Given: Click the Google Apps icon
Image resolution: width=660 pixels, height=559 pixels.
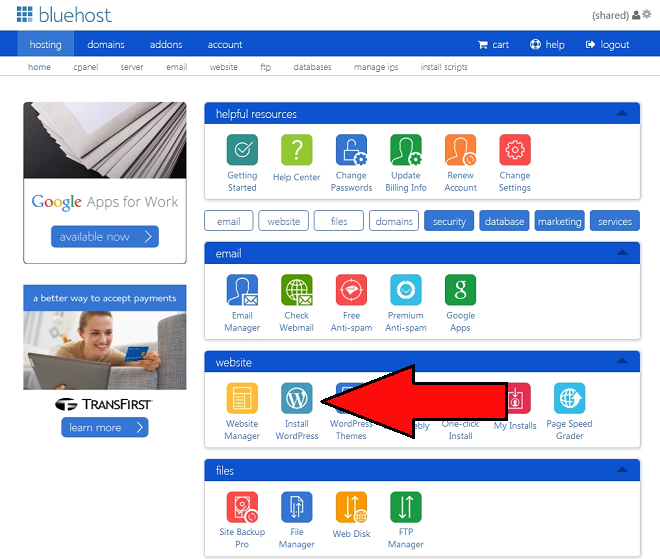Looking at the screenshot, I should pyautogui.click(x=460, y=290).
